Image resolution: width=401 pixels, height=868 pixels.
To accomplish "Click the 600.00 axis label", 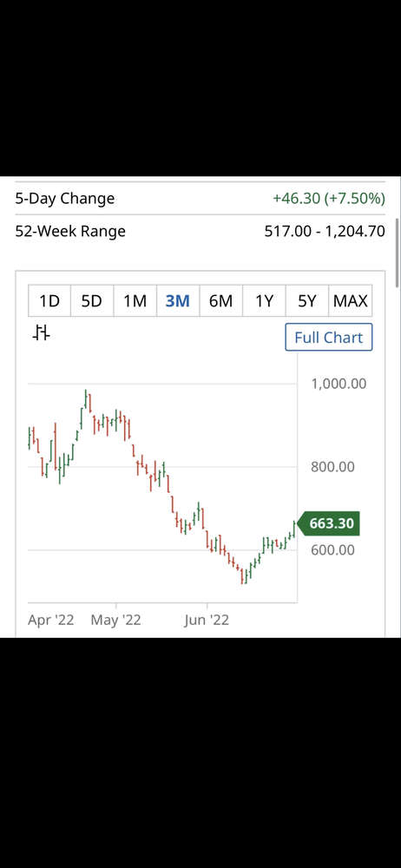I will point(332,549).
